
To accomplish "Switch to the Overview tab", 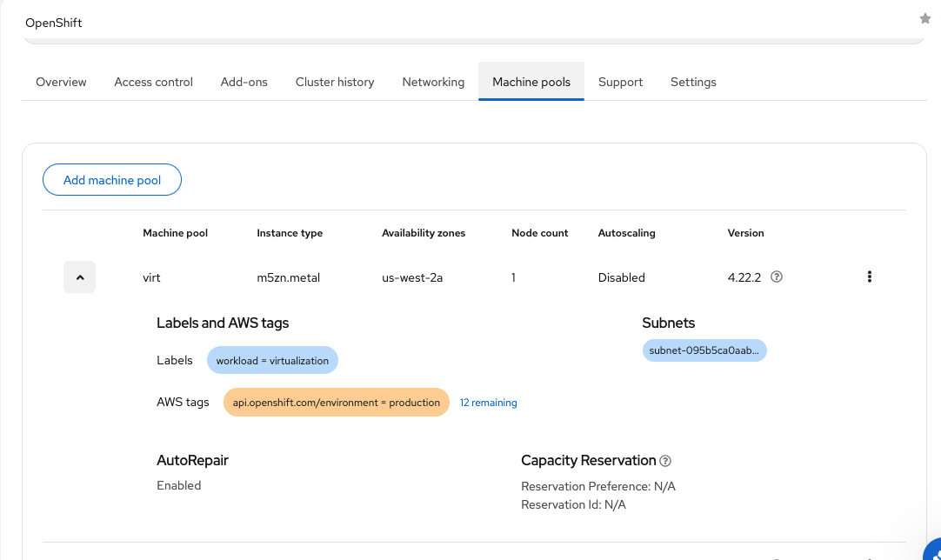I will point(61,82).
